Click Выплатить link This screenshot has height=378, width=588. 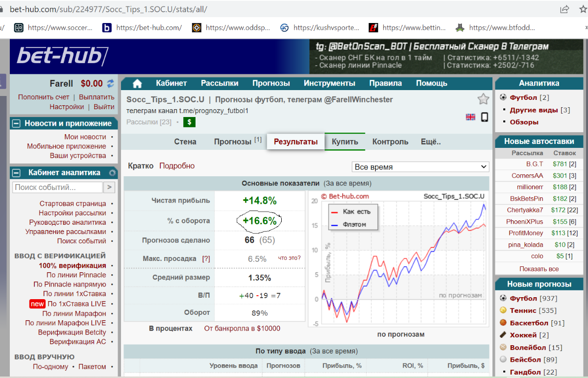97,97
